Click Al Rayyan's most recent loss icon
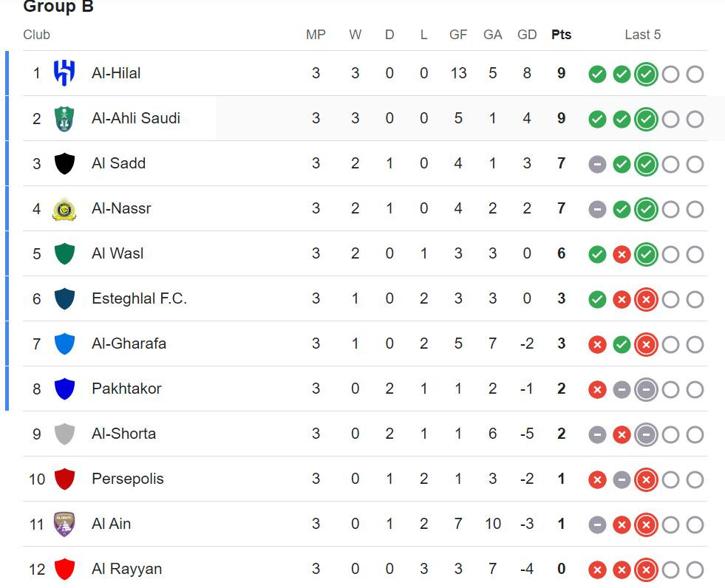The height and width of the screenshot is (588, 725). [x=646, y=570]
